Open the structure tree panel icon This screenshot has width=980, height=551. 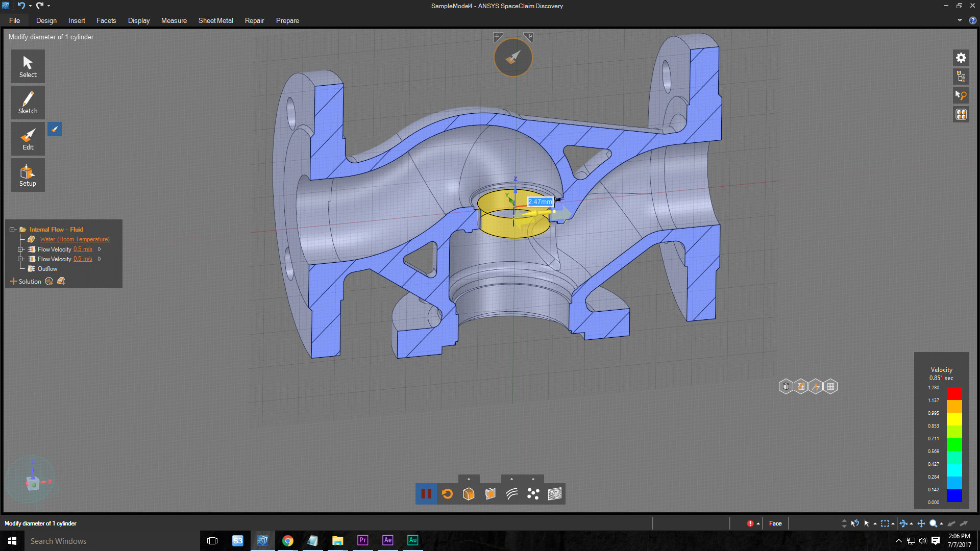tap(961, 77)
